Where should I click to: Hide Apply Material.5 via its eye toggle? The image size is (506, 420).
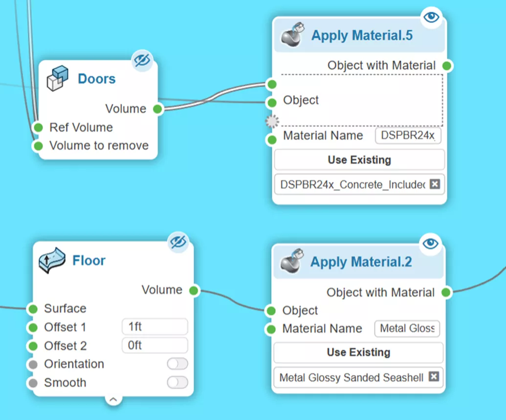(431, 17)
